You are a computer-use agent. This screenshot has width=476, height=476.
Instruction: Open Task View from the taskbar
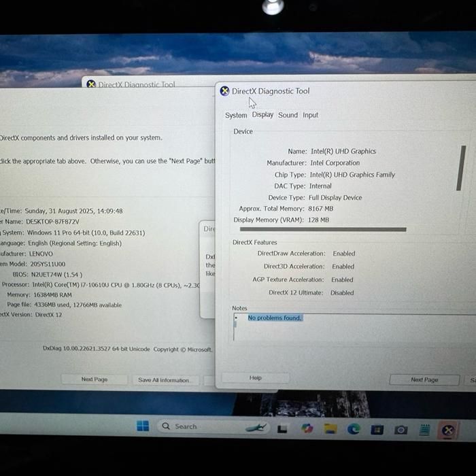pyautogui.click(x=283, y=428)
